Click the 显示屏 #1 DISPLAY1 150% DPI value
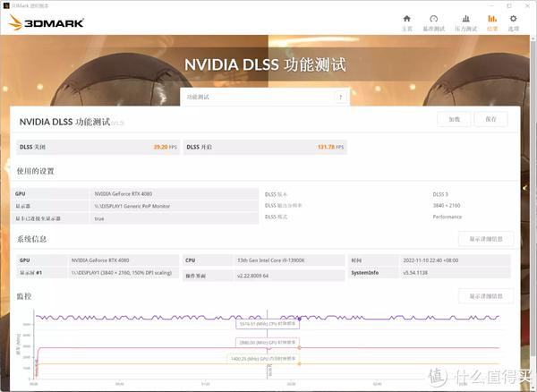The width and height of the screenshot is (537, 392). [122, 272]
